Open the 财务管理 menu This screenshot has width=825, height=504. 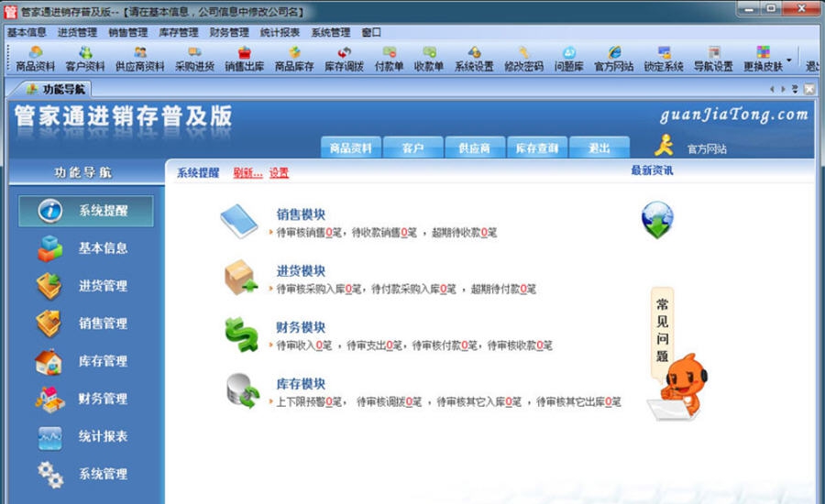click(229, 33)
